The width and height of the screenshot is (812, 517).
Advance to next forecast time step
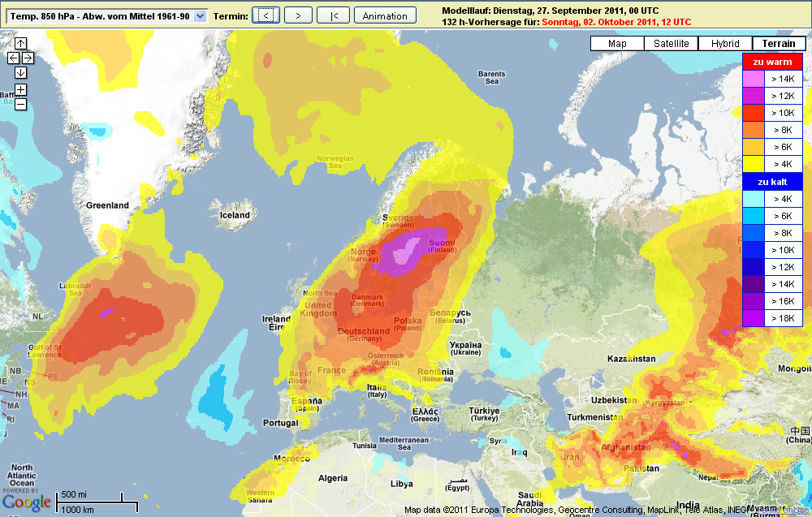pyautogui.click(x=298, y=15)
